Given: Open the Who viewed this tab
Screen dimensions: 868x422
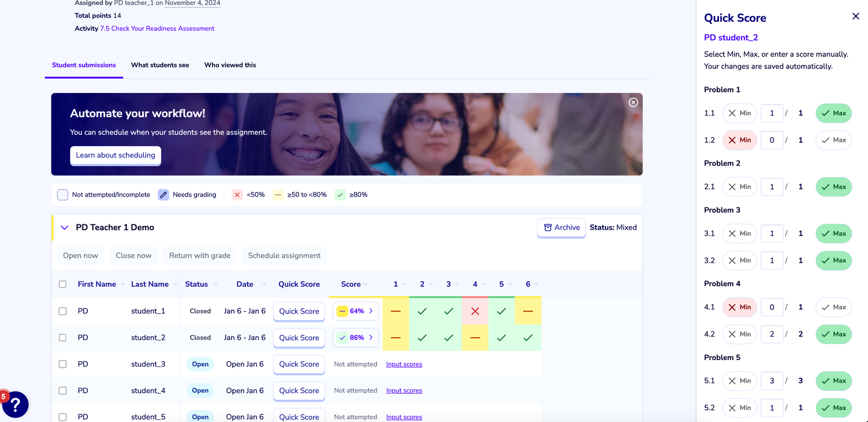Looking at the screenshot, I should (x=230, y=65).
